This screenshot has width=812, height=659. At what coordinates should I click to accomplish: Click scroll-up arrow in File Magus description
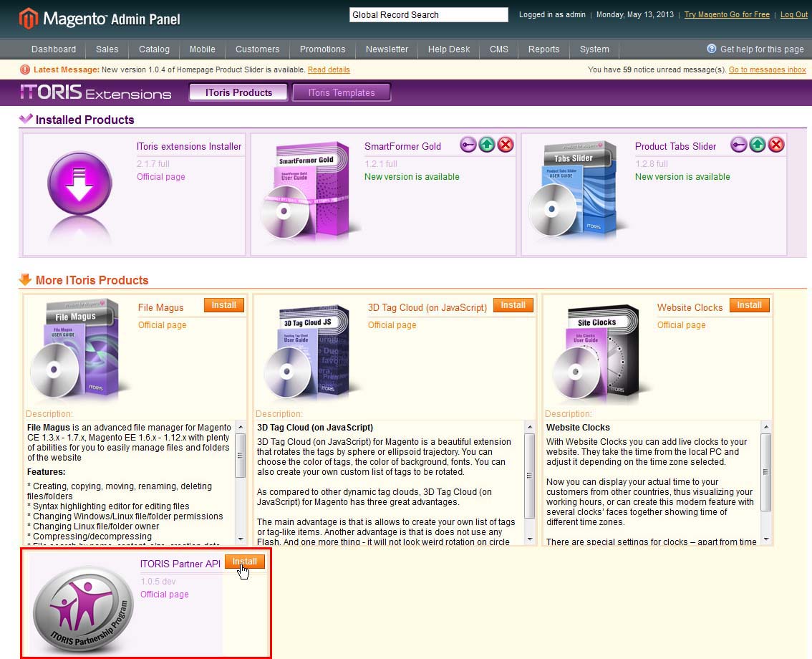(x=241, y=427)
